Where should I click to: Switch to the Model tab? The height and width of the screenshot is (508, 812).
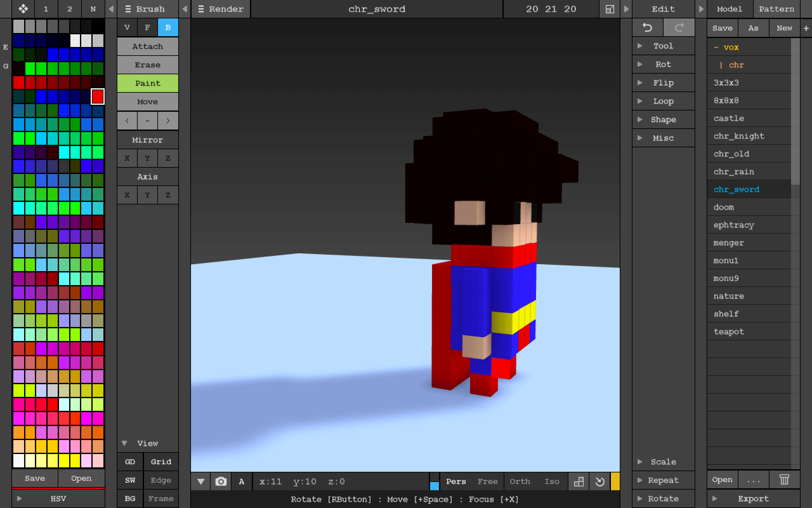coord(730,9)
